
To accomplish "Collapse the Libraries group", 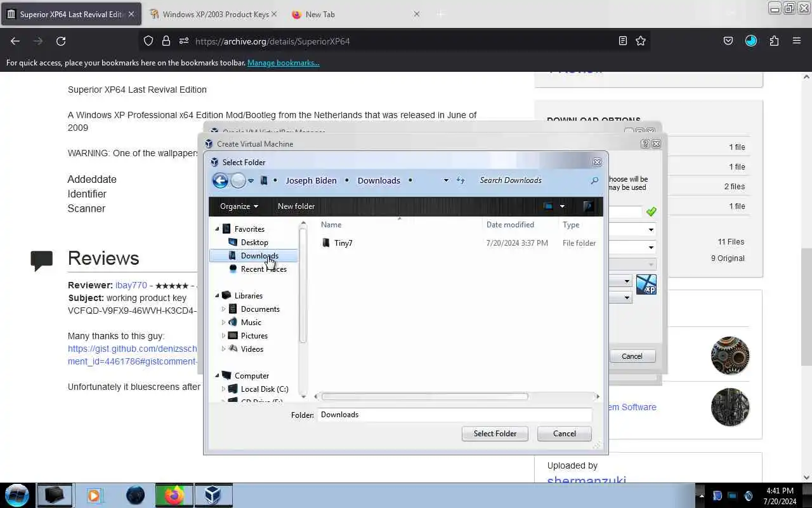I will coord(217,296).
